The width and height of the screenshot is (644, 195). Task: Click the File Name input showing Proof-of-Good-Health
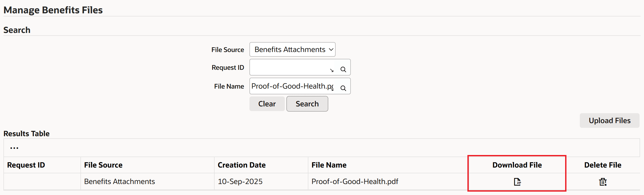pyautogui.click(x=291, y=86)
